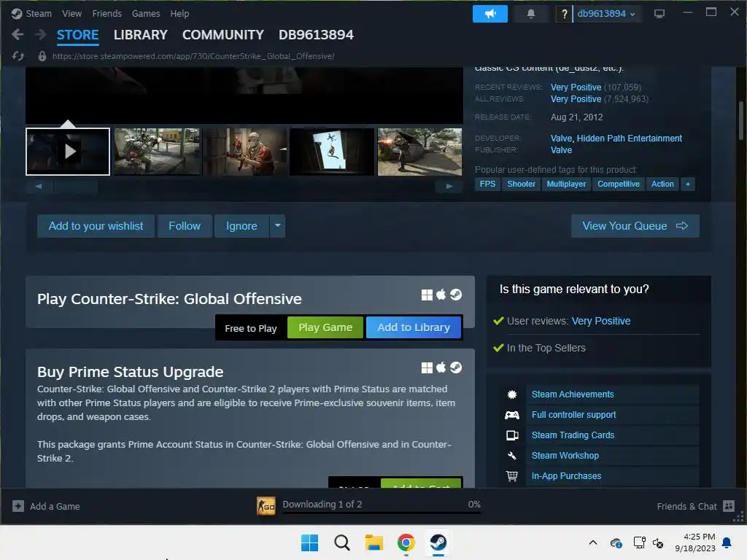The width and height of the screenshot is (747, 560).
Task: Open Friends & Chat grid icon
Action: [x=729, y=506]
